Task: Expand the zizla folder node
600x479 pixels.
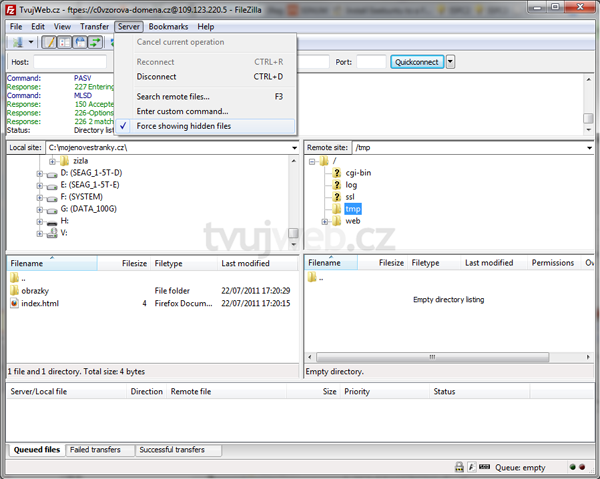Action: coord(52,161)
